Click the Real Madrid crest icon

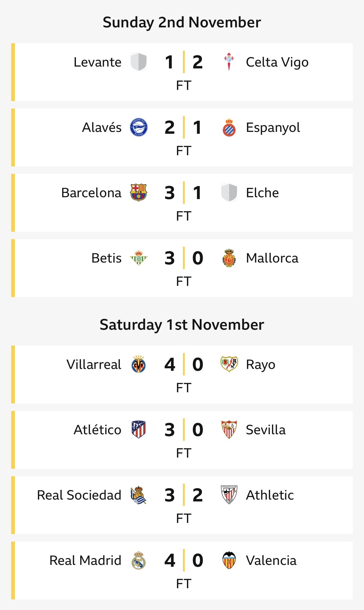coord(138,560)
